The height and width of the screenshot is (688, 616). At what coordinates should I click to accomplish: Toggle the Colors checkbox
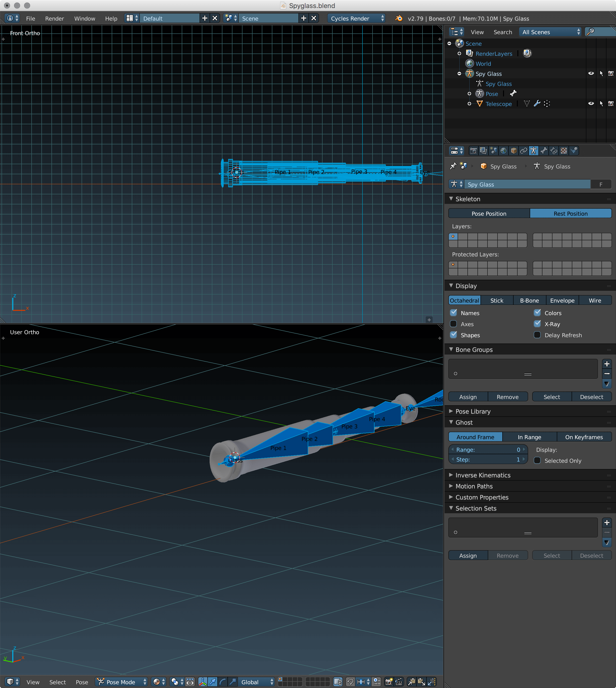coord(537,313)
